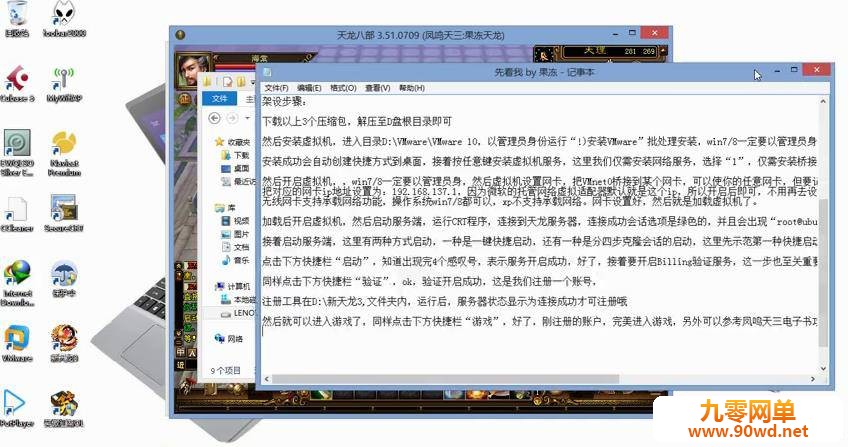The width and height of the screenshot is (848, 447).
Task: Minimize the 天龙八部 game window
Action: [x=615, y=34]
